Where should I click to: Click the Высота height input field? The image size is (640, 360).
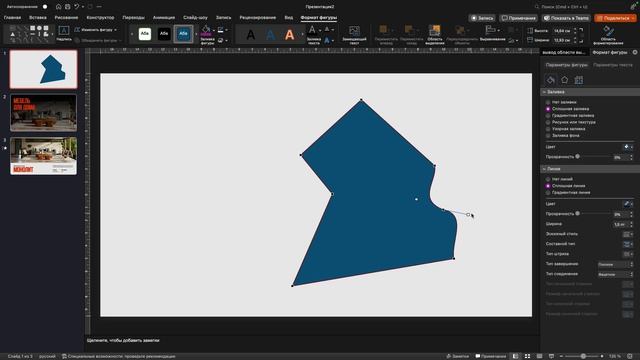[x=562, y=31]
